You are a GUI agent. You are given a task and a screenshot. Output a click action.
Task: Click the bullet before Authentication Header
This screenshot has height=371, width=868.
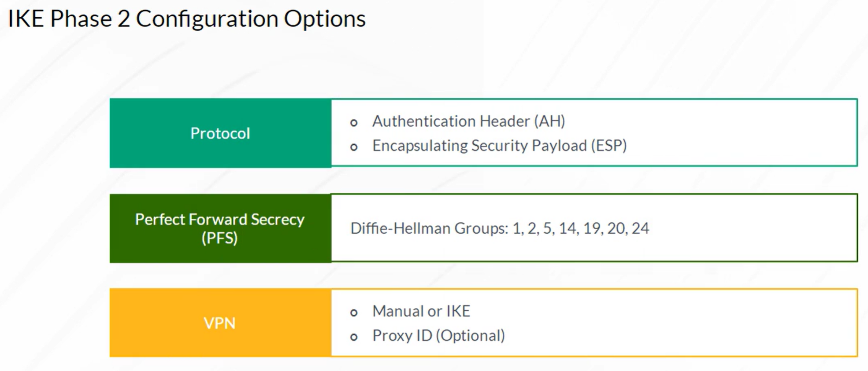pyautogui.click(x=354, y=123)
